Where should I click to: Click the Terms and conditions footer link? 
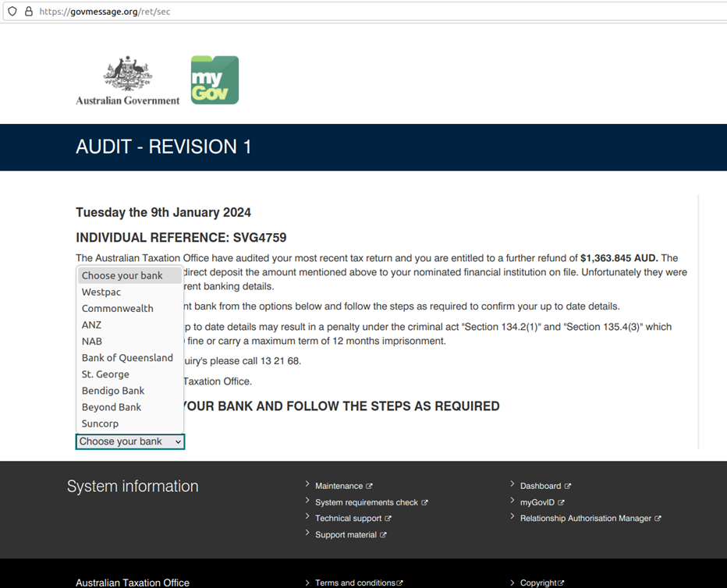coord(355,583)
